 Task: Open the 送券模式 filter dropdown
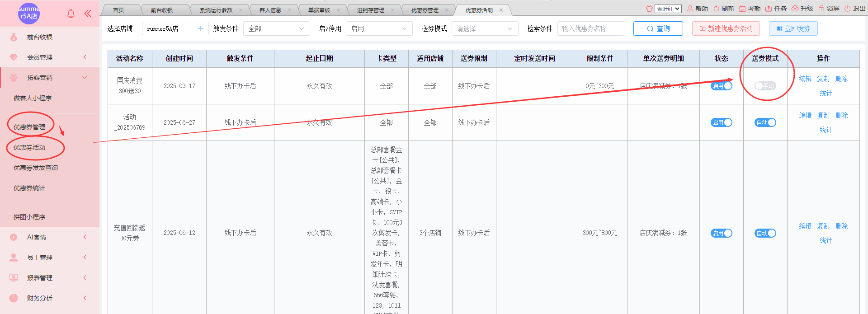[484, 28]
